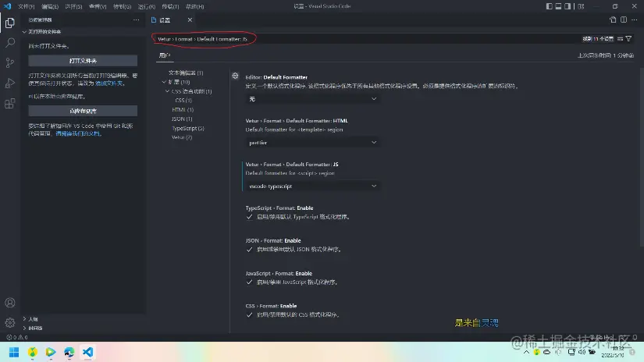
Task: Open Explorer panel More Actions ellipsis
Action: [x=136, y=20]
